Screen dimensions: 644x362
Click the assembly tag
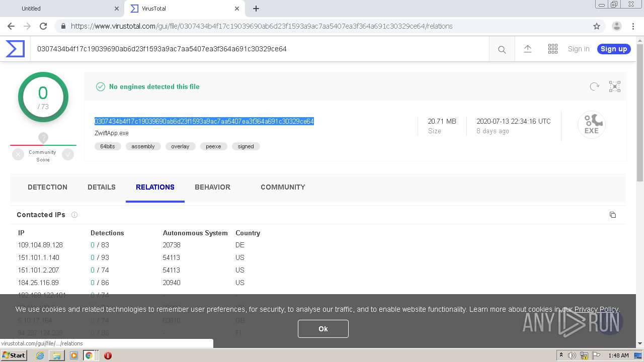click(x=143, y=146)
